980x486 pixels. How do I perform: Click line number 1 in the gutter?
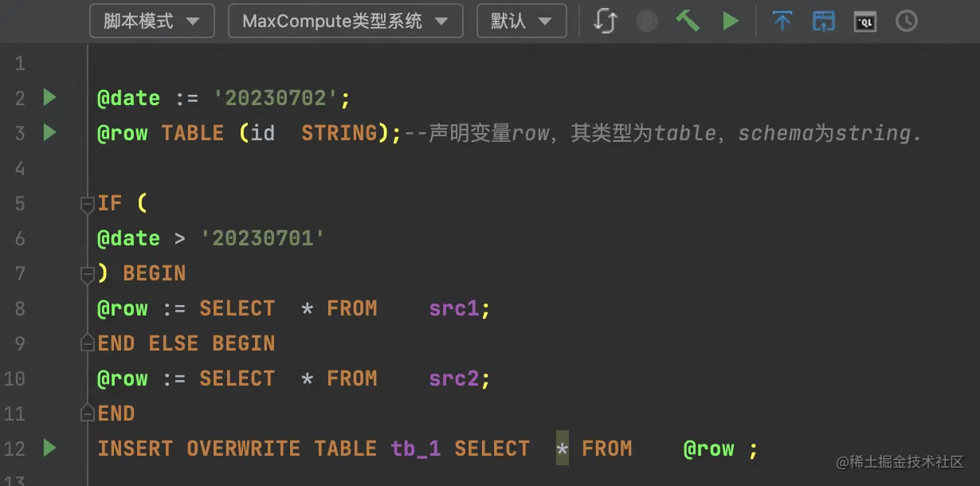pyautogui.click(x=20, y=63)
